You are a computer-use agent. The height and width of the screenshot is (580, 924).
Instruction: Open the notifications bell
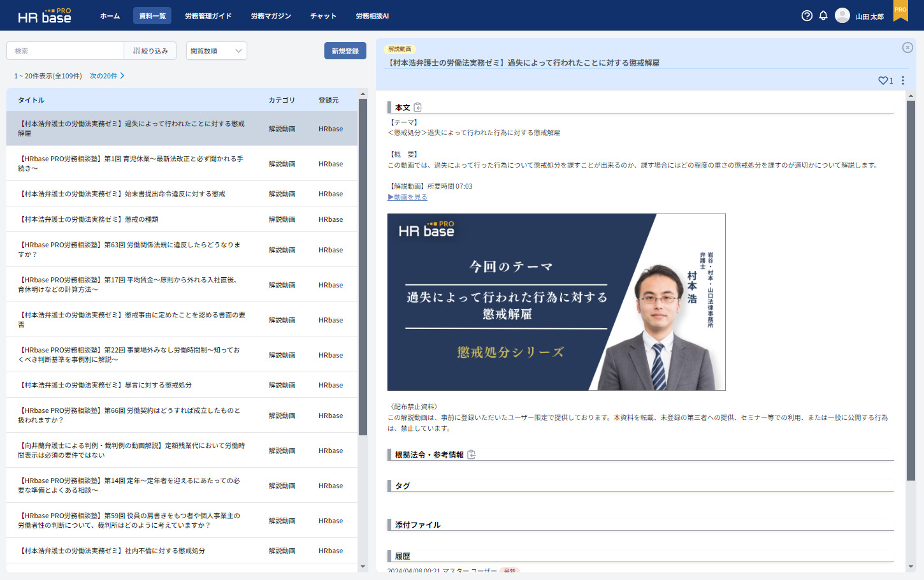[823, 16]
